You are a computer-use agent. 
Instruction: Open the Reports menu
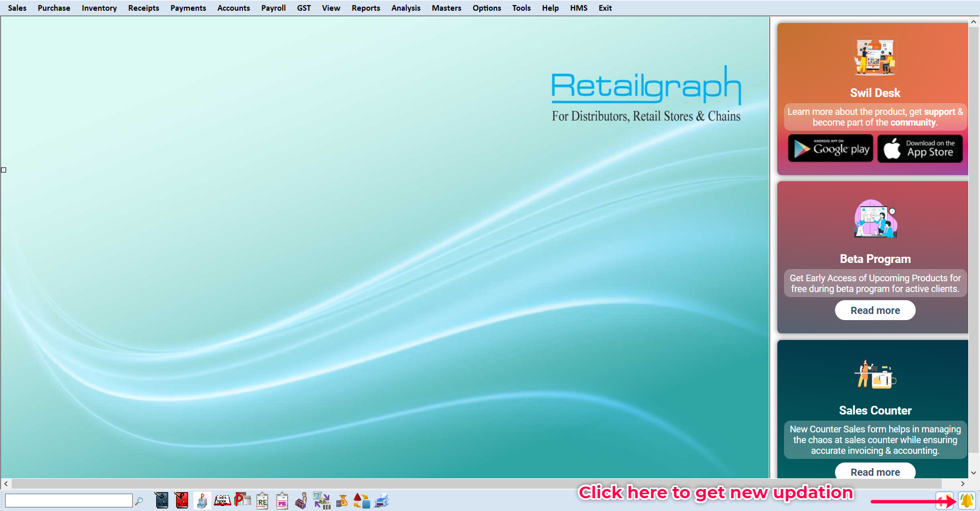[x=366, y=8]
